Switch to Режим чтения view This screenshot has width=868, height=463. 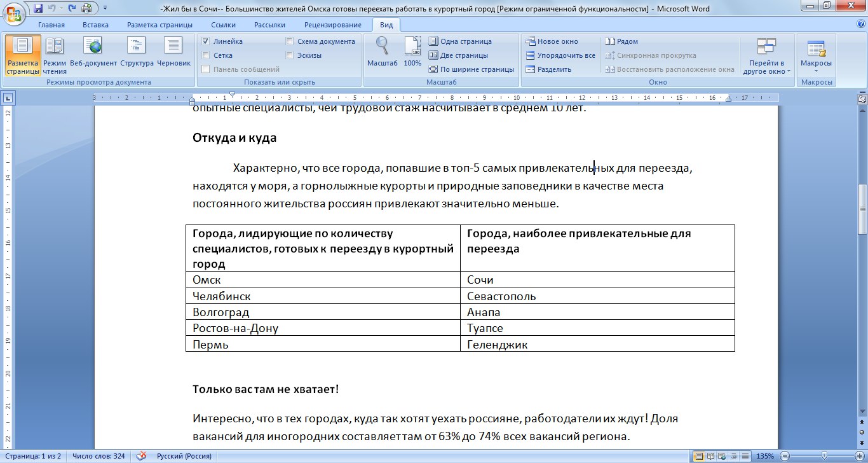(x=55, y=56)
